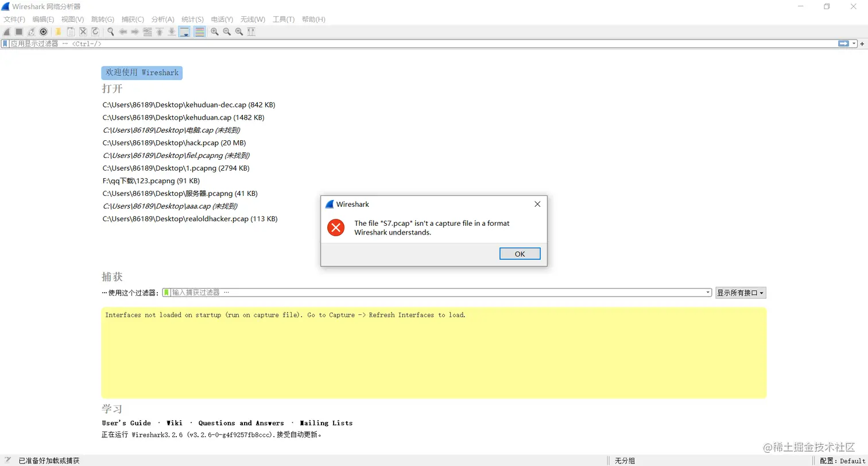This screenshot has height=466, width=868.
Task: Open the 帮助(H) menu
Action: coord(313,19)
